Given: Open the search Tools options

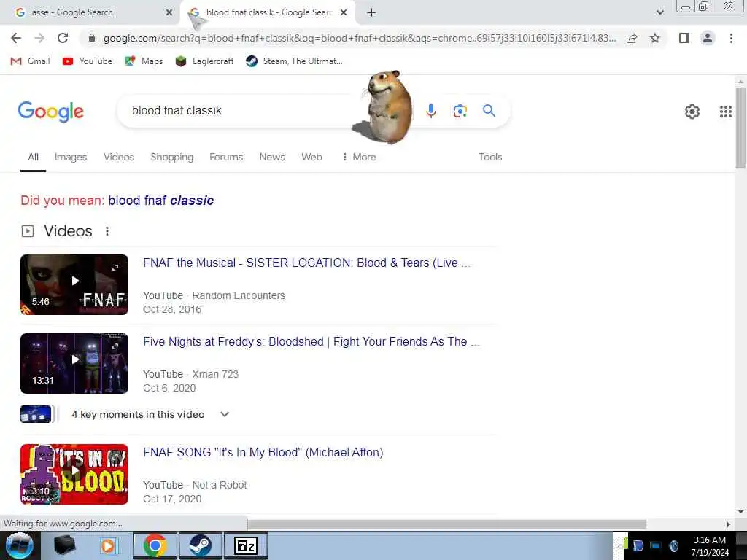Looking at the screenshot, I should click(x=490, y=157).
